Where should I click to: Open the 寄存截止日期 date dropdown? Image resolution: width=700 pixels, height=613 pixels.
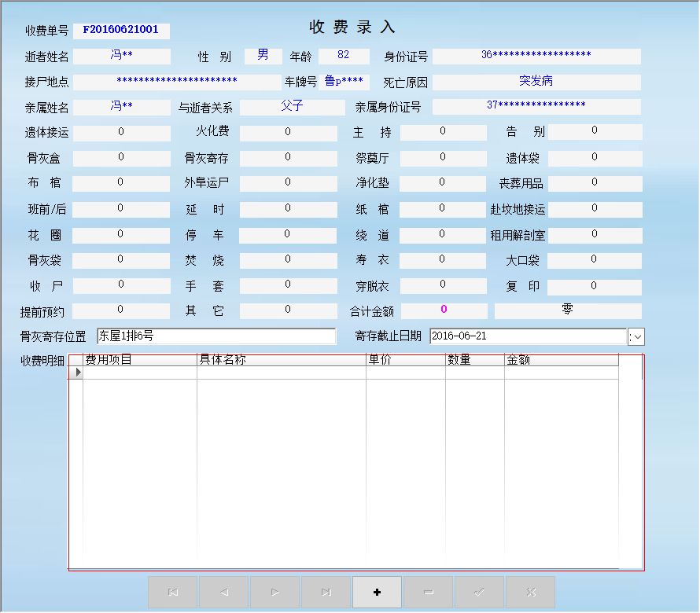636,337
